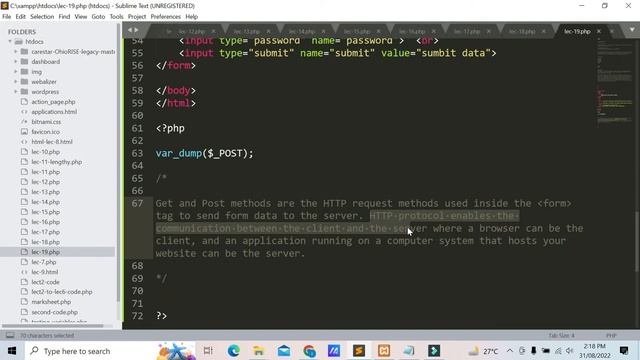The width and height of the screenshot is (640, 360).
Task: Open applications.html in the sidebar
Action: click(x=54, y=112)
